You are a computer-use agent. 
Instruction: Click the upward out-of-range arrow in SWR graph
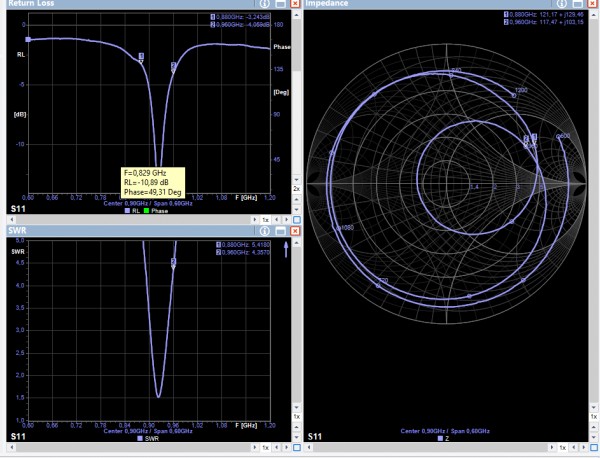tap(286, 249)
